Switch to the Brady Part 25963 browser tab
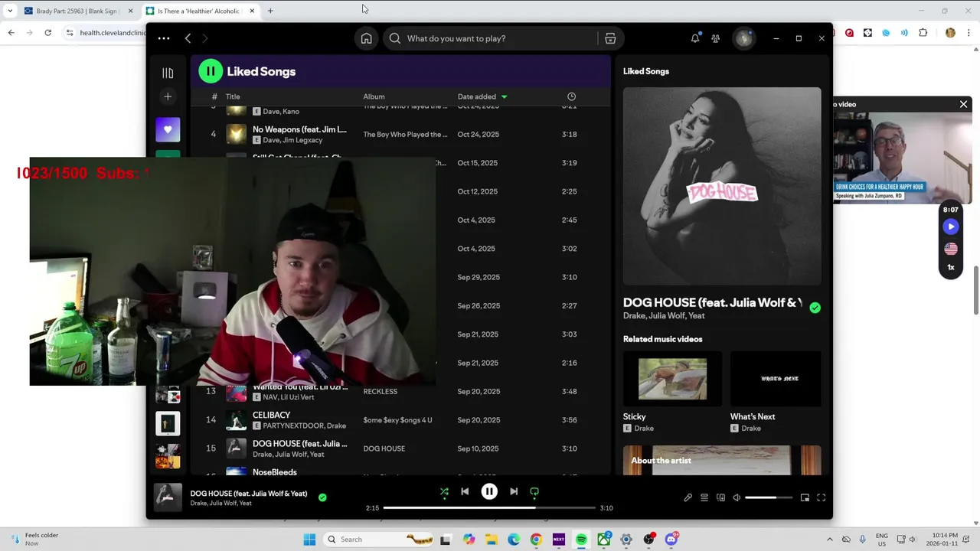 [77, 11]
